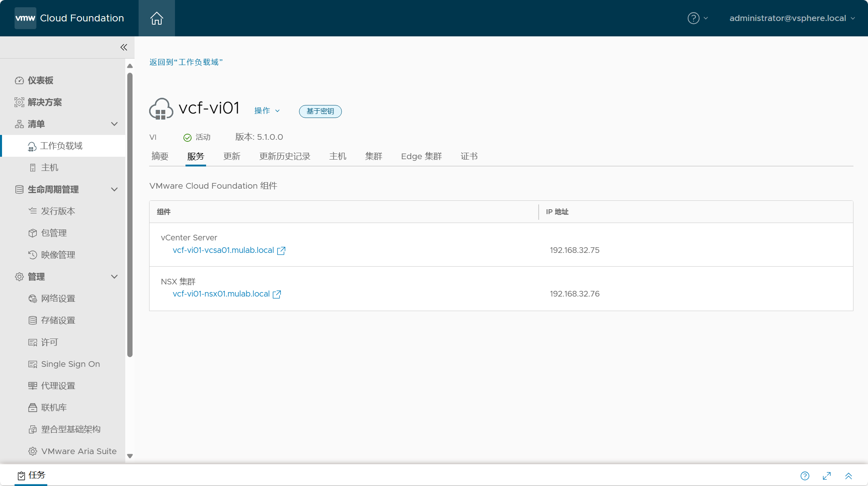Click the home icon in the header
868x486 pixels.
156,18
